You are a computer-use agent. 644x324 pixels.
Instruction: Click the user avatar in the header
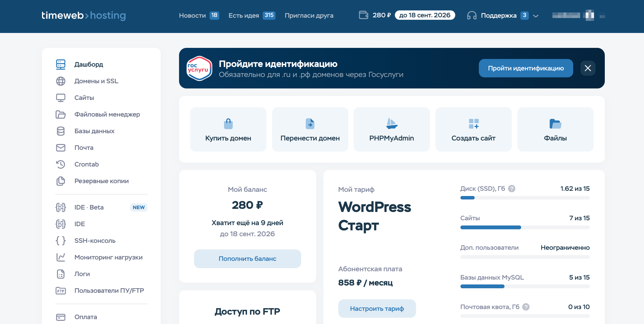pos(589,15)
